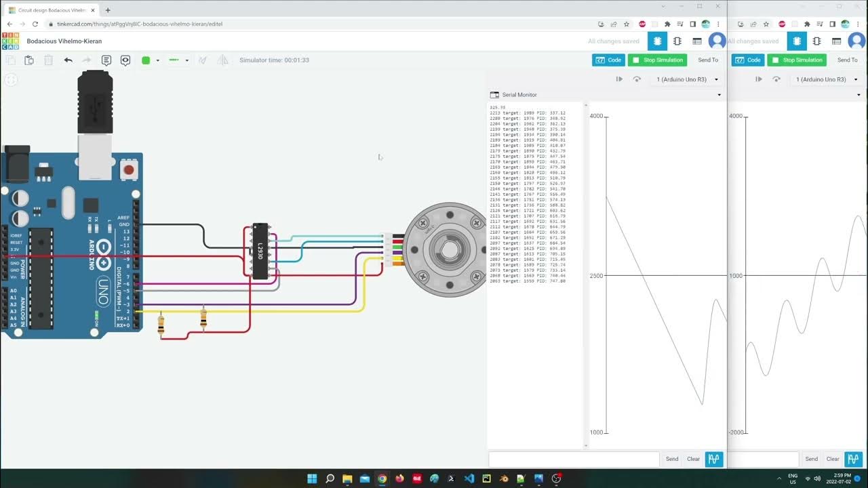The width and height of the screenshot is (868, 488).
Task: Open the Chrome three-dot menu in front window
Action: coord(718,24)
